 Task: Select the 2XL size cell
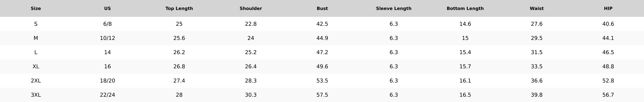(36, 81)
